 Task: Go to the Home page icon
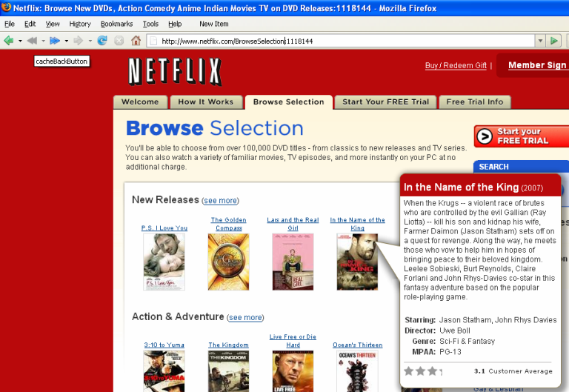click(x=136, y=40)
